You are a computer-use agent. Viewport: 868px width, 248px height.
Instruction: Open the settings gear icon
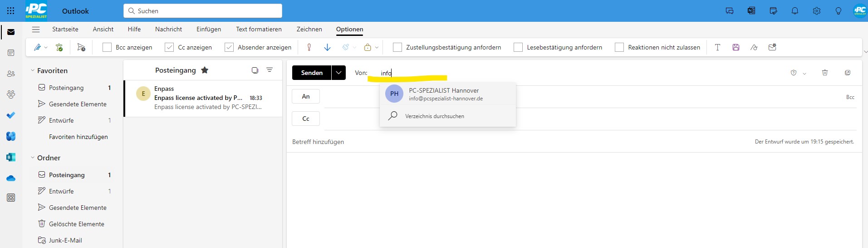point(817,11)
